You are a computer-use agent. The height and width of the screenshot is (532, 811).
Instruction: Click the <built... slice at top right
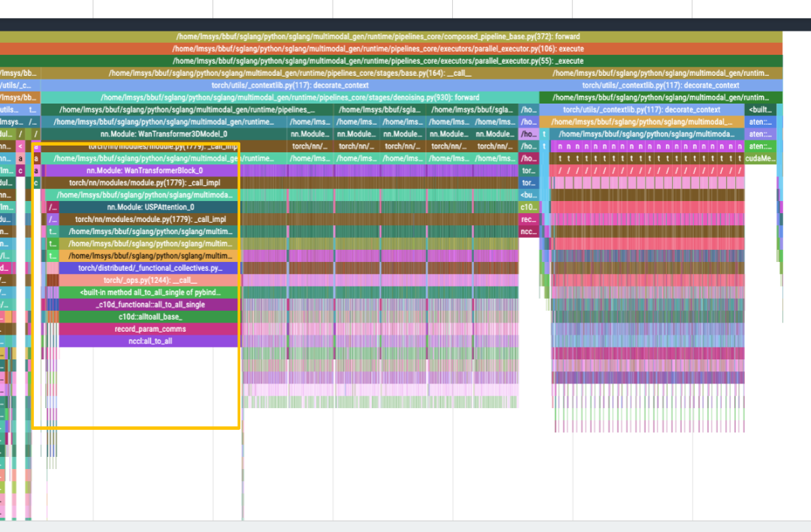[760, 110]
